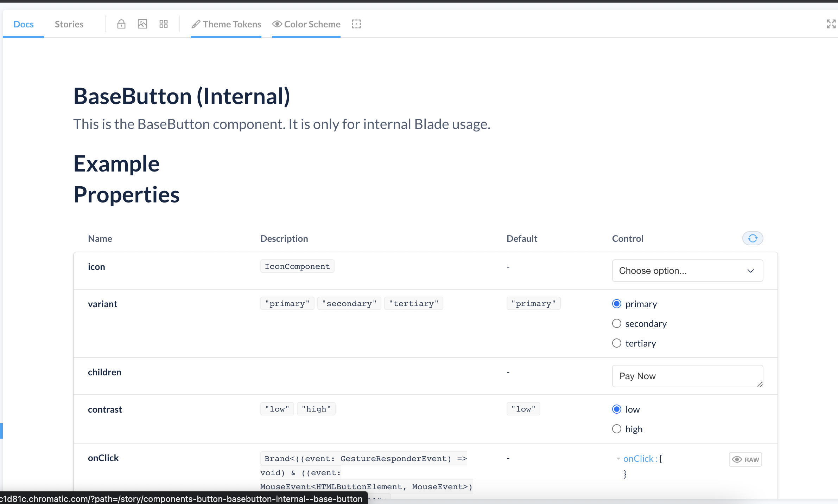Click the children Pay Now text field

[687, 376]
